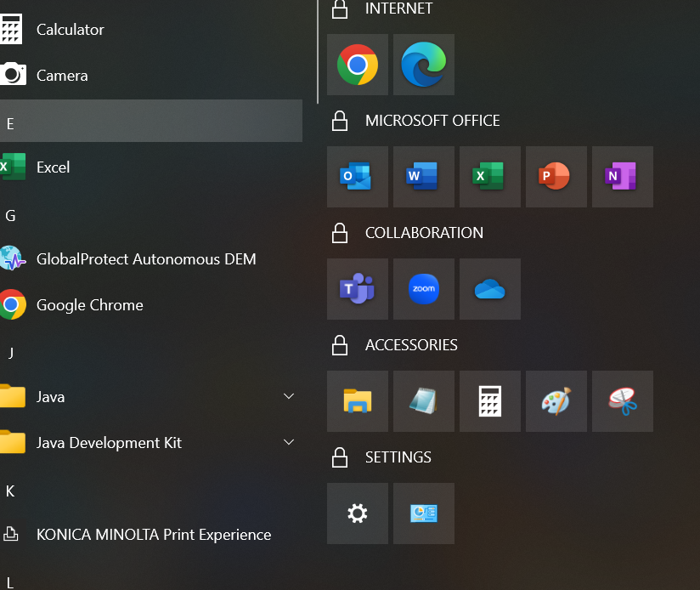The width and height of the screenshot is (700, 590).
Task: Launch the PowerPoint tile
Action: (556, 177)
